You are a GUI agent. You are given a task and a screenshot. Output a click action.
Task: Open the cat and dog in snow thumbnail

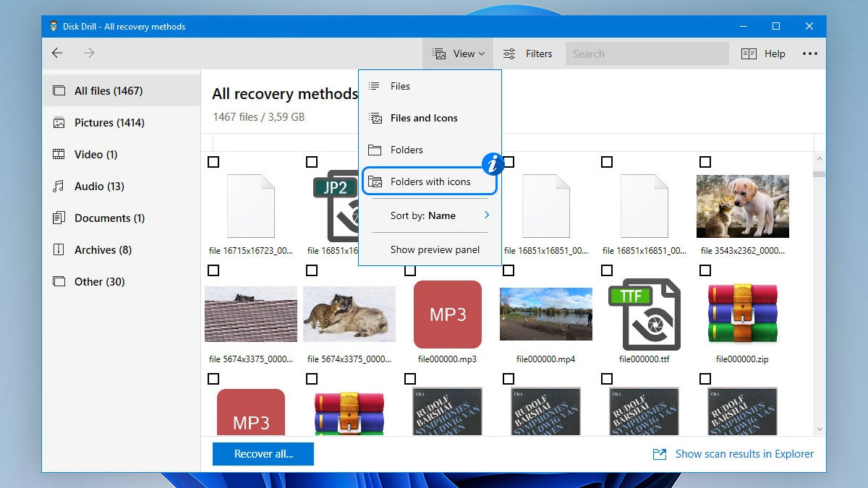tap(349, 314)
